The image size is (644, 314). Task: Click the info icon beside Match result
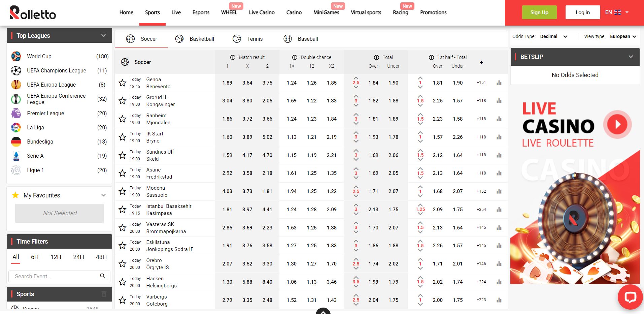[233, 57]
